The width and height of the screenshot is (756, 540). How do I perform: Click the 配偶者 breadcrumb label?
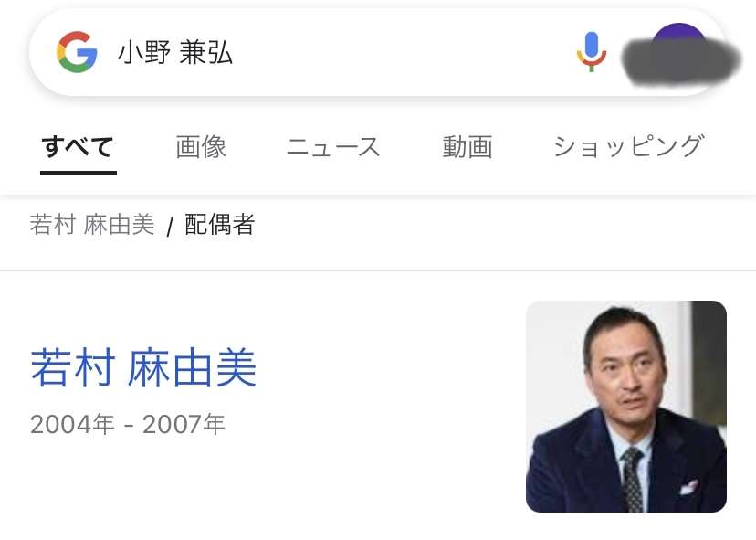point(219,225)
